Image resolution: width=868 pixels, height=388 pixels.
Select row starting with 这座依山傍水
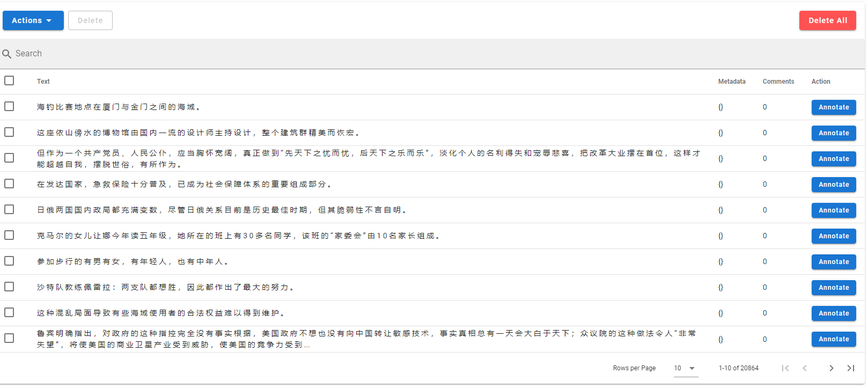click(x=9, y=132)
